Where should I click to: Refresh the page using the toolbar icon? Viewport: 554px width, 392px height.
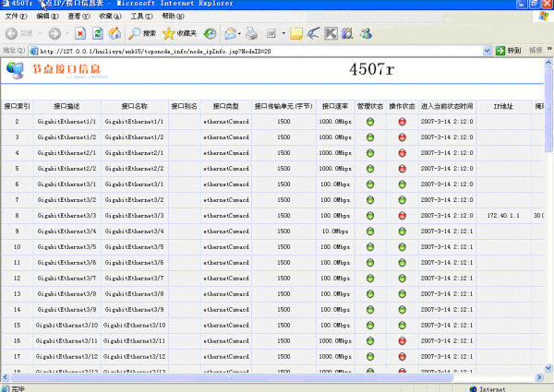(98, 33)
